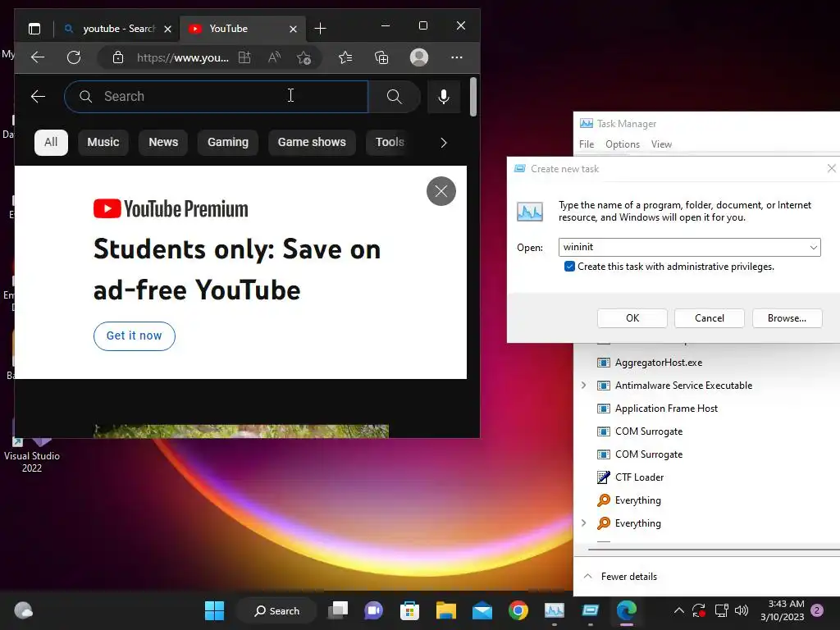The image size is (840, 630).
Task: Click Browse... in Create new task dialog
Action: coord(787,318)
